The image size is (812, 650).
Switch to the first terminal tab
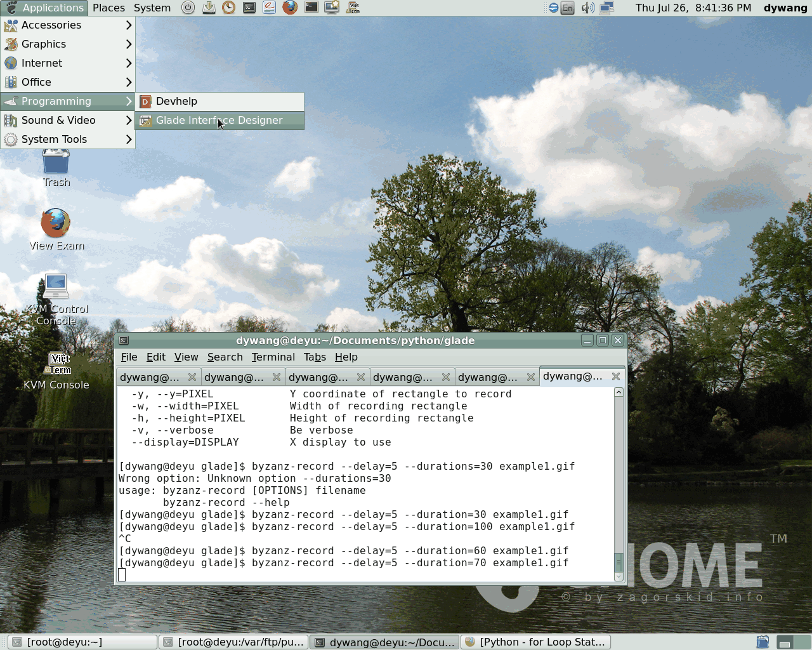tap(150, 377)
